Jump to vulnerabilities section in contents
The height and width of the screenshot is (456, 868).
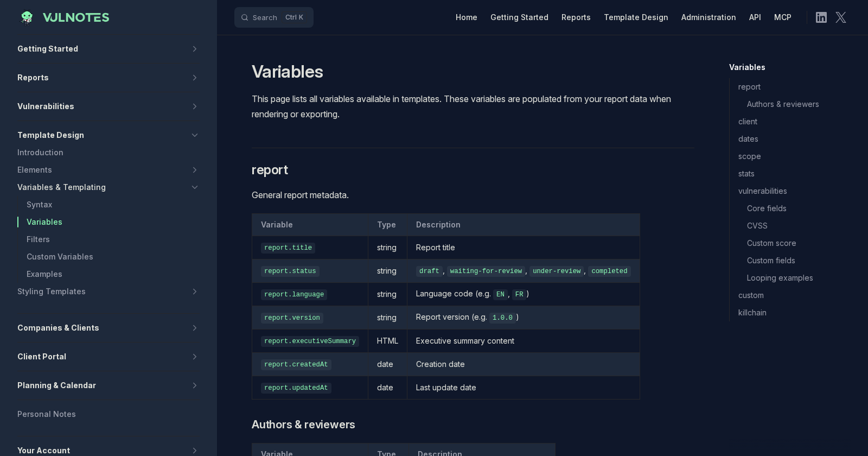point(763,191)
